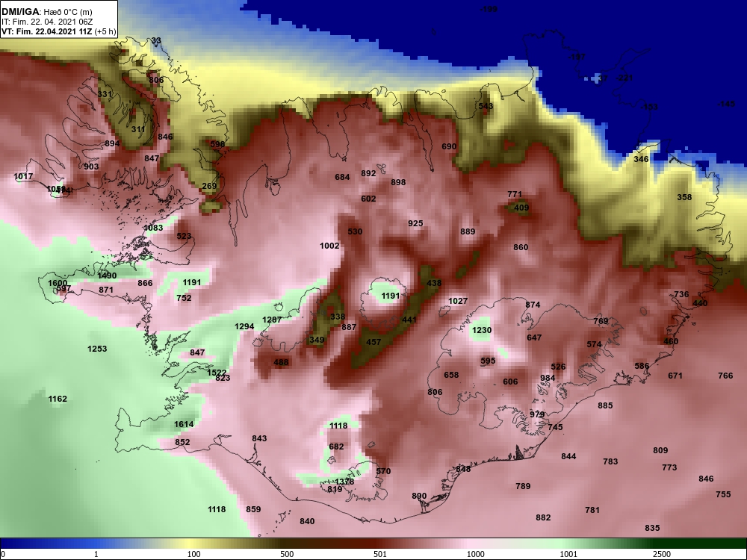Click the map value 925
This screenshot has height=560, width=747.
pos(415,223)
